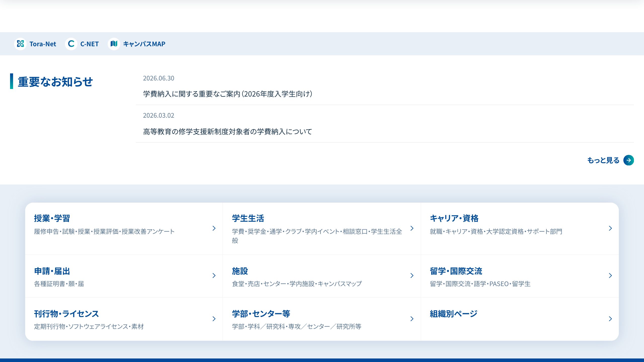This screenshot has height=362, width=644.
Task: Go to the 学部・センター等 category title
Action: [x=261, y=314]
